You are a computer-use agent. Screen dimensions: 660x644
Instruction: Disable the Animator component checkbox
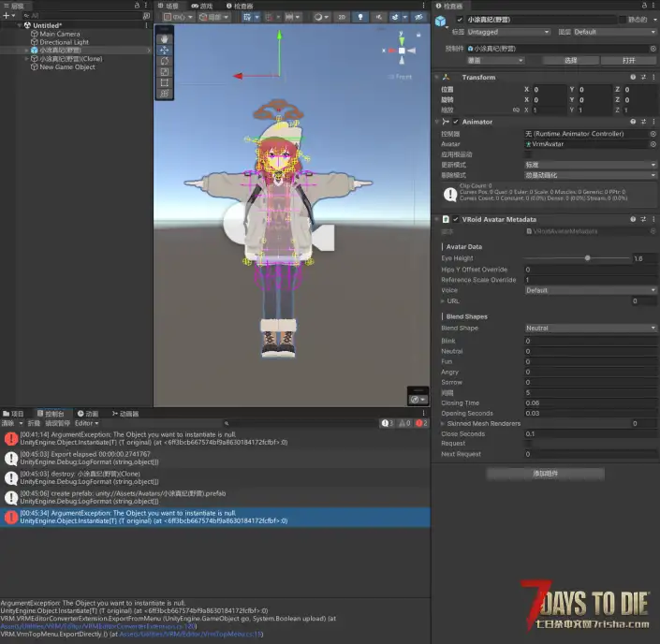coord(456,122)
